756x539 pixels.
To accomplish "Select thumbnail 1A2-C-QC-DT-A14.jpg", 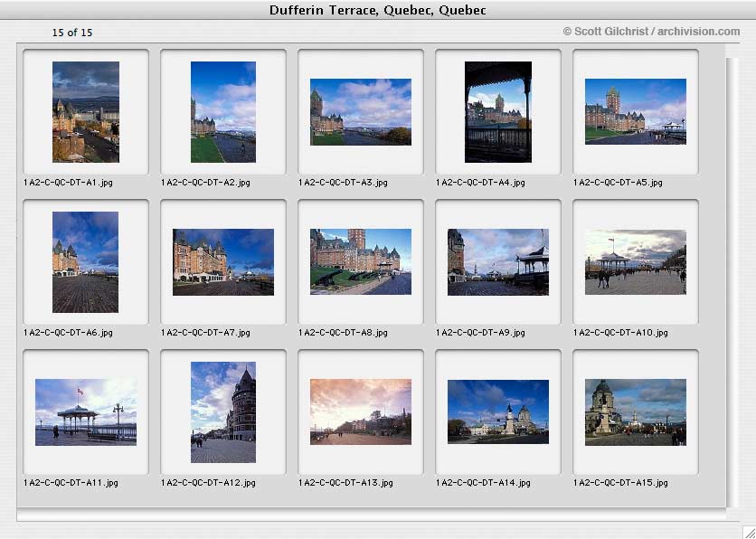I will pyautogui.click(x=498, y=411).
